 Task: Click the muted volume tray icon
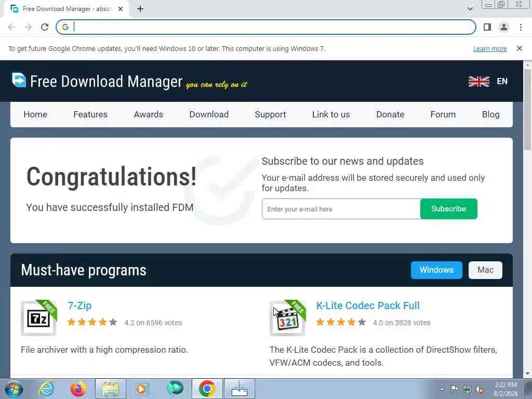[480, 390]
